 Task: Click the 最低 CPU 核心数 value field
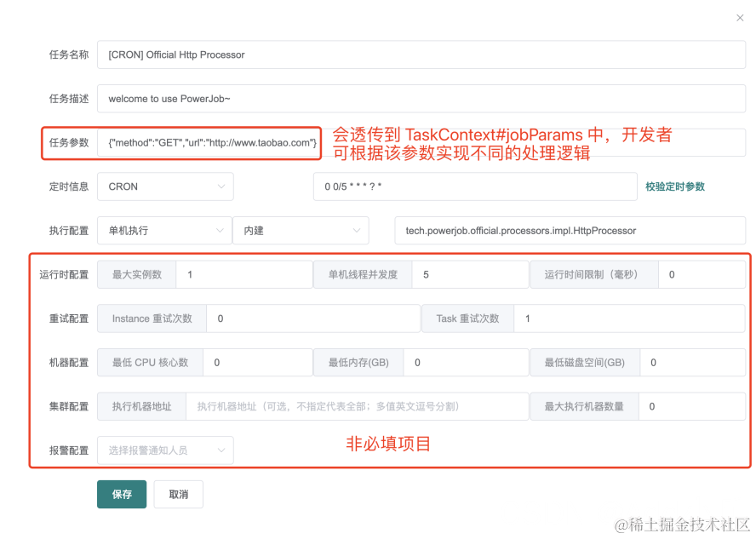pos(257,363)
